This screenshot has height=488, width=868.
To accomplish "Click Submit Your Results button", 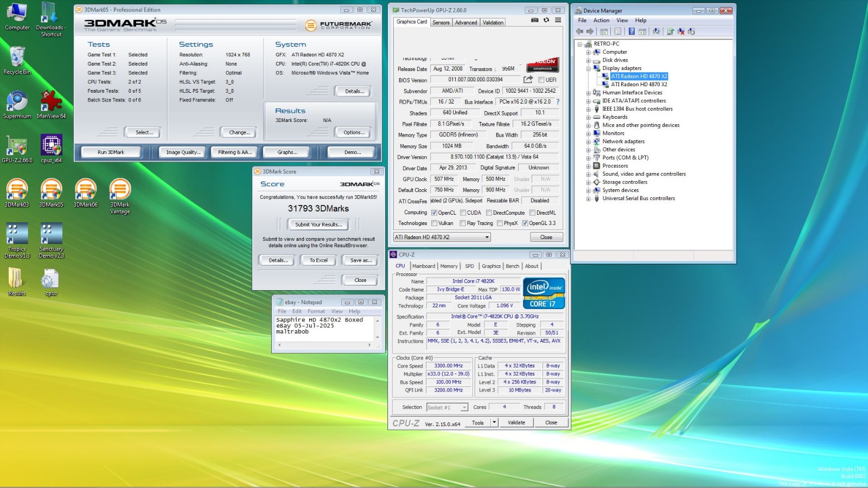I will (318, 224).
